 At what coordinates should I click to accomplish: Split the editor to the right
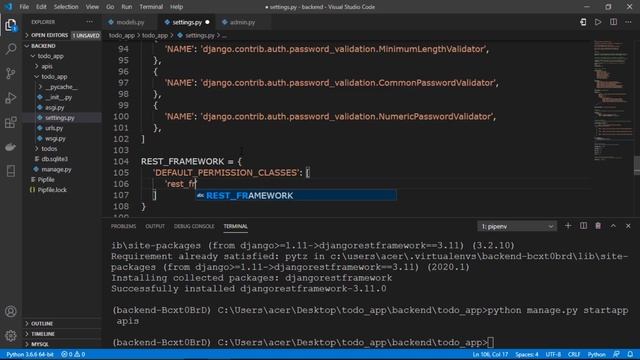pyautogui.click(x=613, y=22)
